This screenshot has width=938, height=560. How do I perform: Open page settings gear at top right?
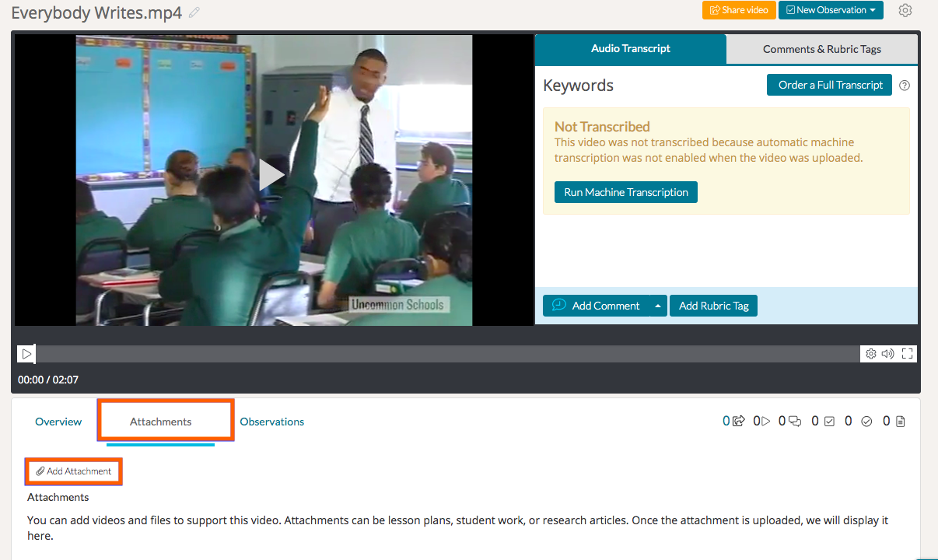905,11
